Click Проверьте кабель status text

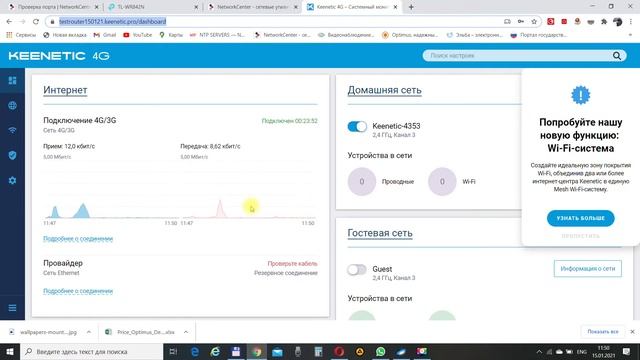tap(292, 264)
